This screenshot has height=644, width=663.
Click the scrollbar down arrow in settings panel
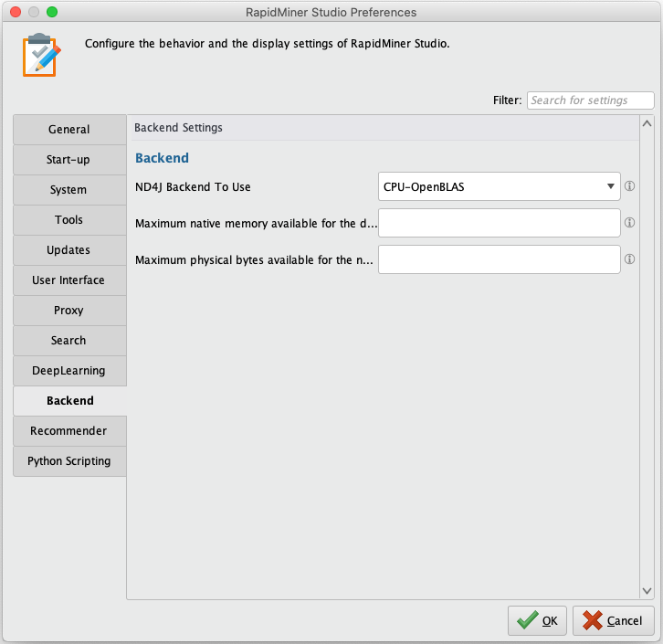tap(647, 591)
